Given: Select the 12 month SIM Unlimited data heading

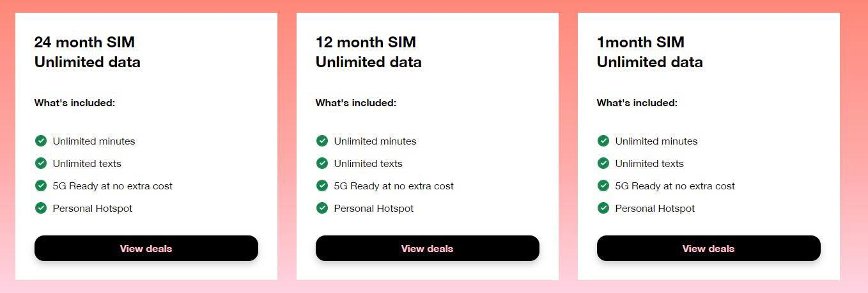Looking at the screenshot, I should 368,52.
